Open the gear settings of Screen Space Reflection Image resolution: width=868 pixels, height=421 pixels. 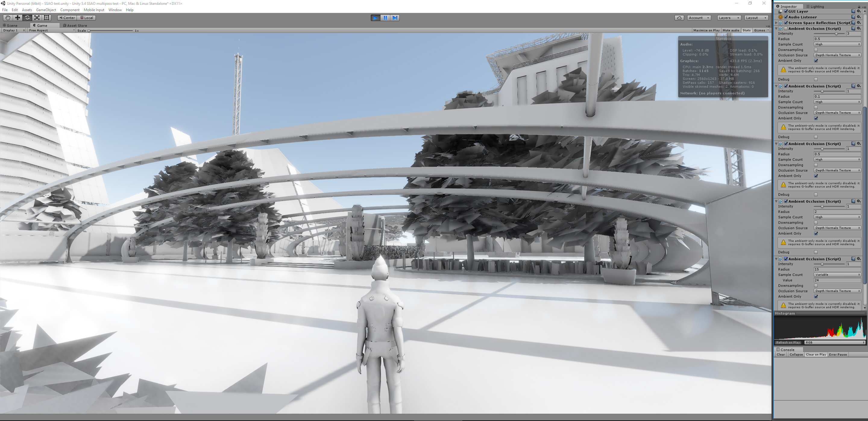point(858,23)
